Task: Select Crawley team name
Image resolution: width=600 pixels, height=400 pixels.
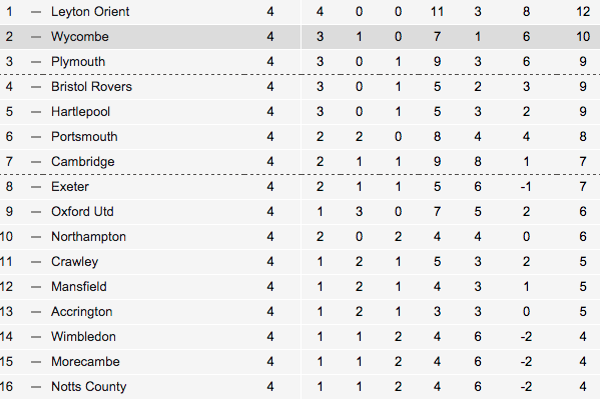Action: (x=75, y=261)
